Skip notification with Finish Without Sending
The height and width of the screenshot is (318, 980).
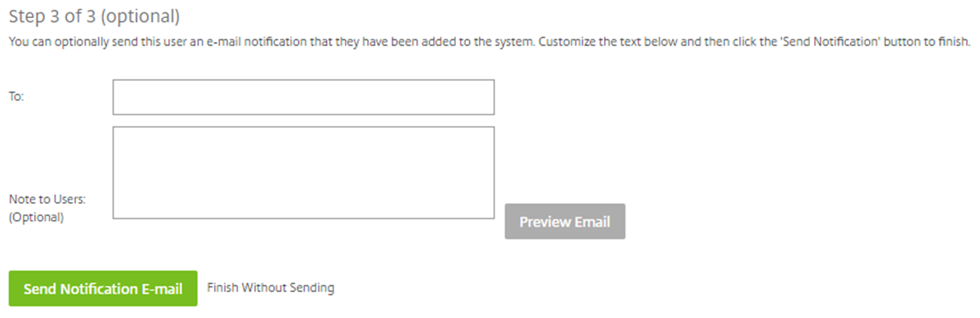click(271, 288)
